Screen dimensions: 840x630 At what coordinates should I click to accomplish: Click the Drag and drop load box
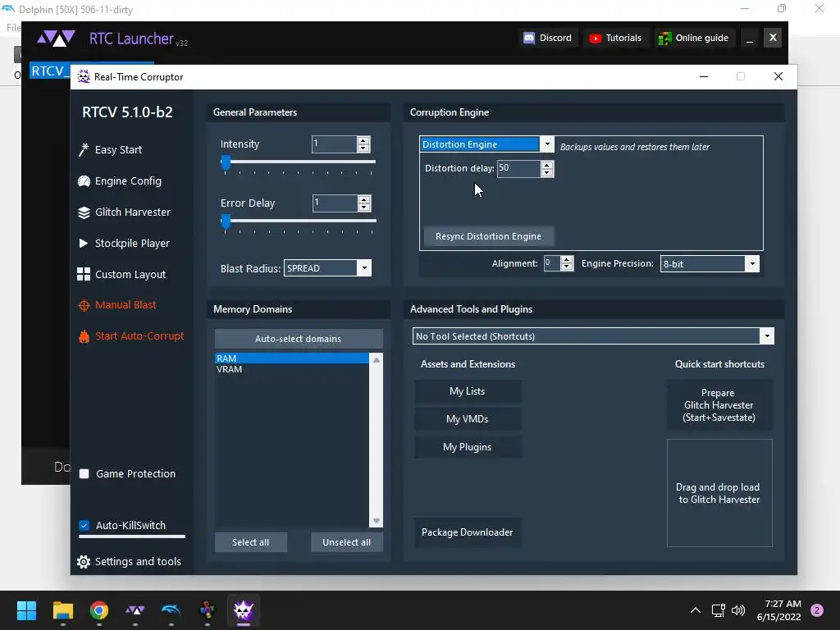tap(719, 493)
